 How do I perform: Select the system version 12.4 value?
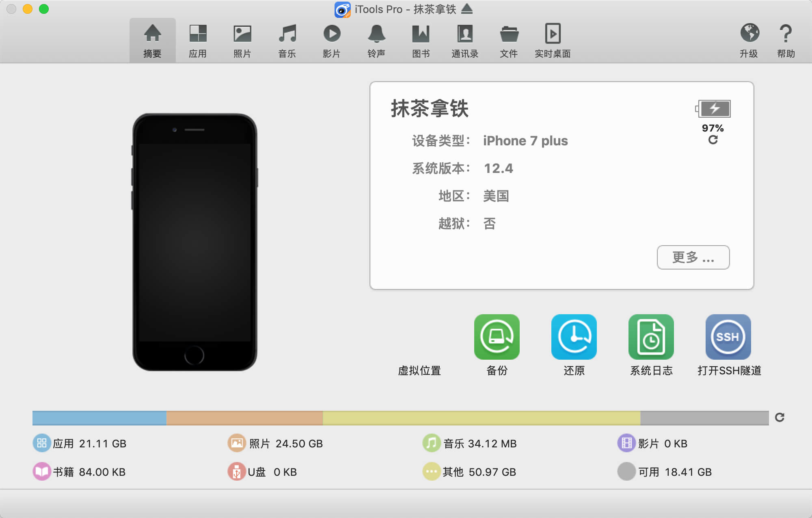pyautogui.click(x=499, y=168)
